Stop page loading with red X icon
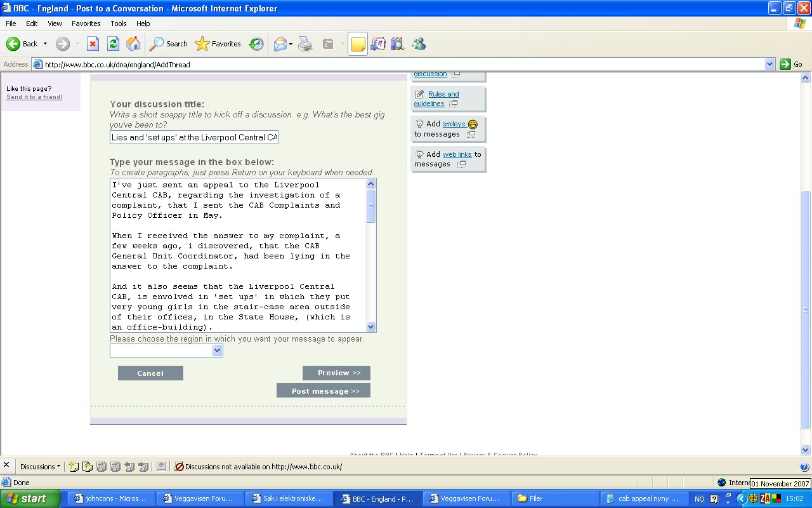Screen dimensions: 812x508 [x=93, y=44]
